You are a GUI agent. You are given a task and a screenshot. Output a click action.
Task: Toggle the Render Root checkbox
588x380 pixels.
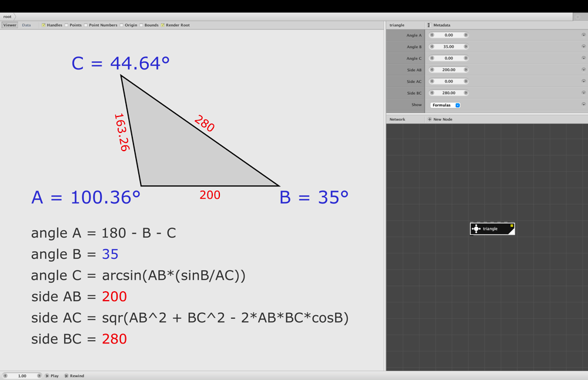click(x=163, y=25)
